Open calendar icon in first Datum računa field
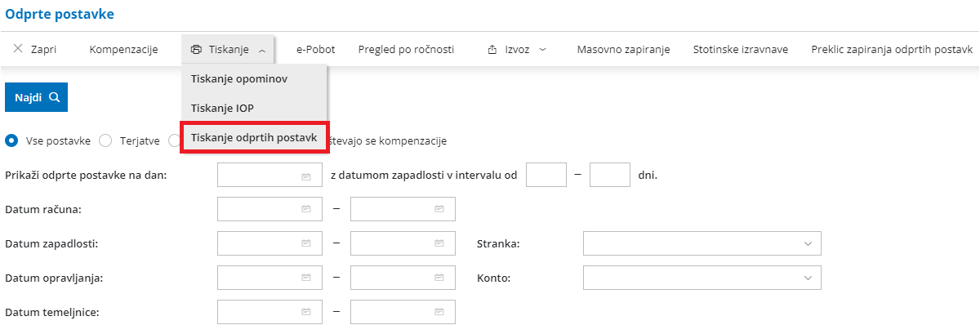 306,209
